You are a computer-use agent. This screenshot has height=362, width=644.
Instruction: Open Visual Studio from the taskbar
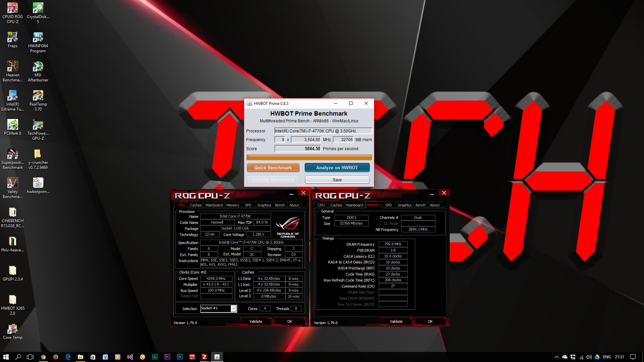tap(130, 357)
